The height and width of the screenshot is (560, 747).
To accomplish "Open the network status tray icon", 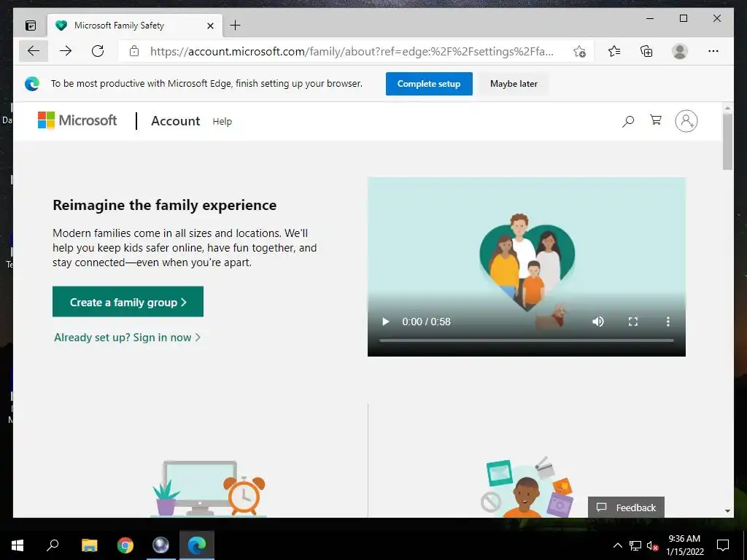I will tap(635, 545).
